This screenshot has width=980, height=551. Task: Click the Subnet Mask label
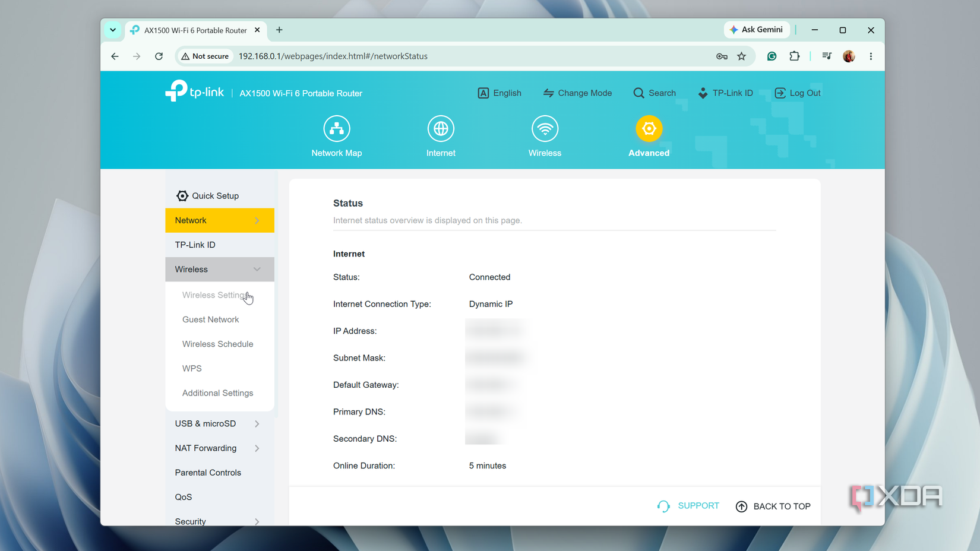point(359,358)
